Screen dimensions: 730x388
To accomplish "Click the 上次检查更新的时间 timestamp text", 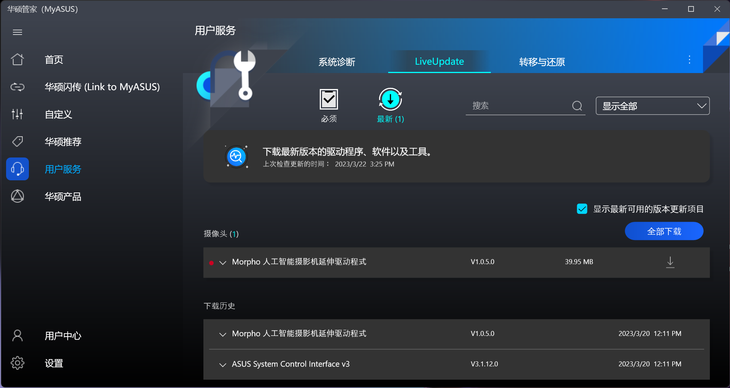I will pos(328,164).
